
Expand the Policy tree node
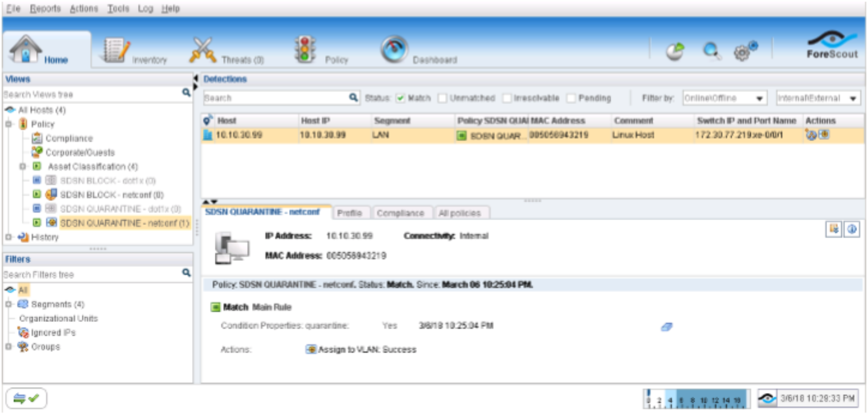8,124
